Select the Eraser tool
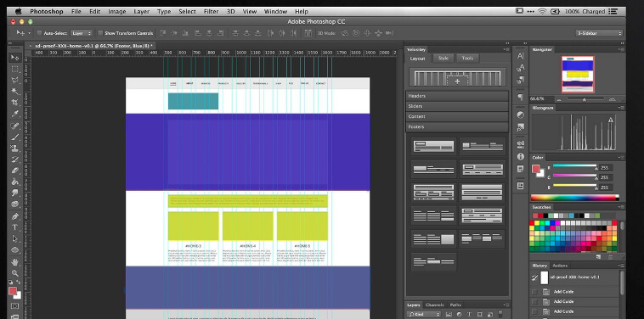This screenshot has height=319, width=644. point(14,171)
